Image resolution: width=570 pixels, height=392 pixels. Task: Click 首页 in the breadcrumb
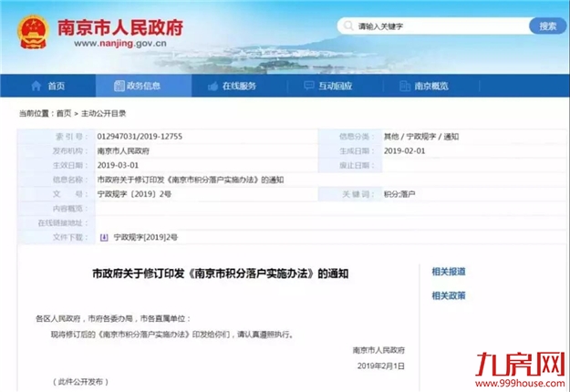pos(64,114)
